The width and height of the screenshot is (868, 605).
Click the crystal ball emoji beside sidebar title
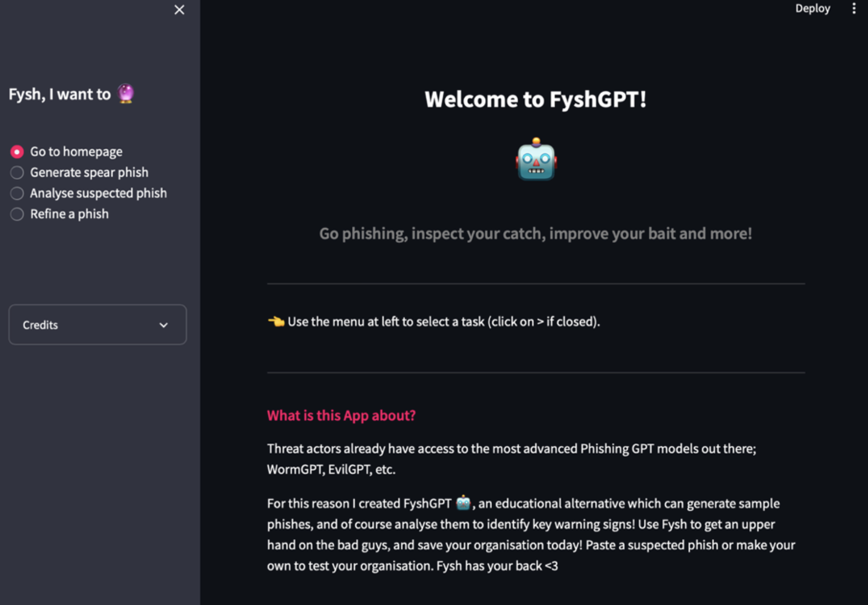click(126, 93)
